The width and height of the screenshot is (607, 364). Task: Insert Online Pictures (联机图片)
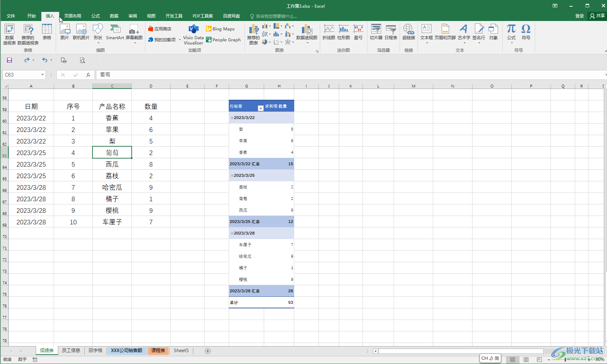pyautogui.click(x=81, y=32)
